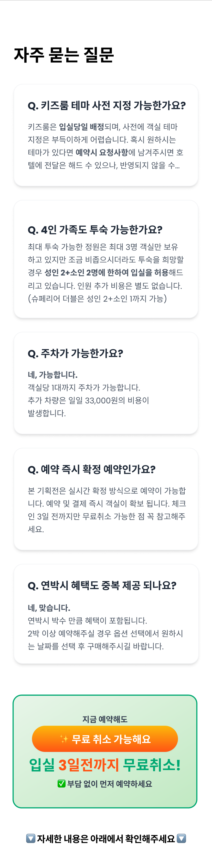Viewport: 212px width, 868px height.
Task: Click the 네, 가능합니다. parking answer
Action: point(52,375)
